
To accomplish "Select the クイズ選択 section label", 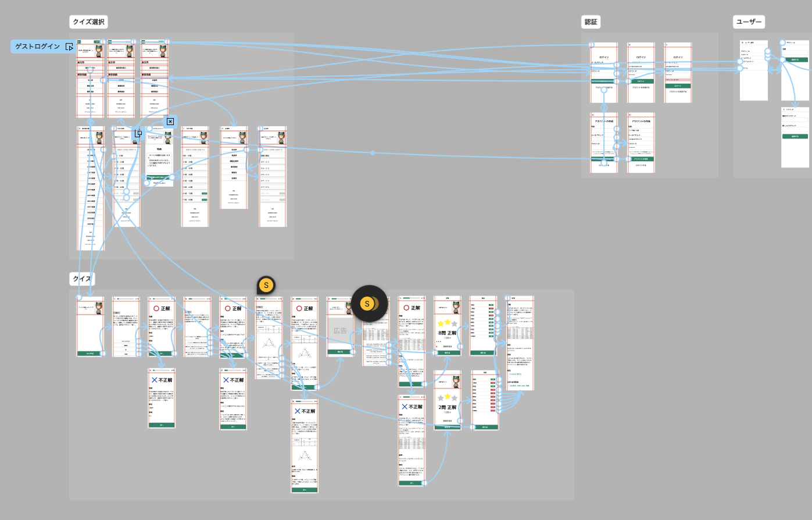I will point(88,22).
